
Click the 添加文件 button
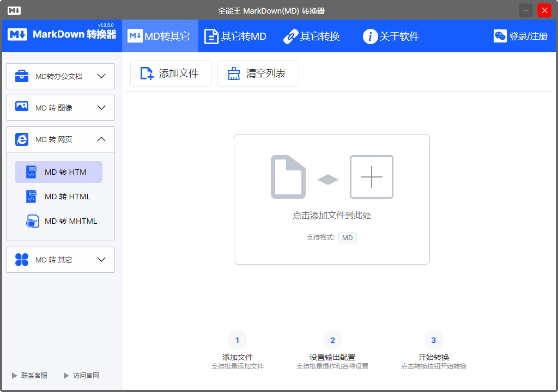point(171,73)
